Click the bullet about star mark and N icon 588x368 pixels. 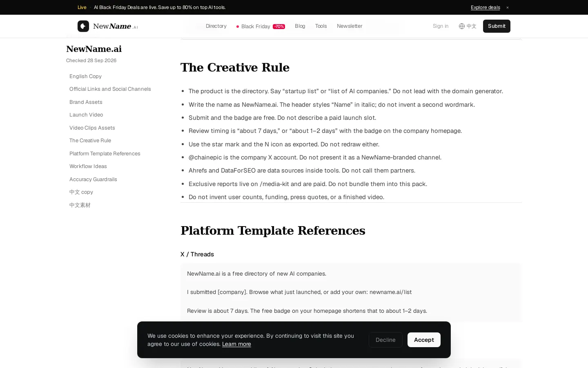(284, 144)
